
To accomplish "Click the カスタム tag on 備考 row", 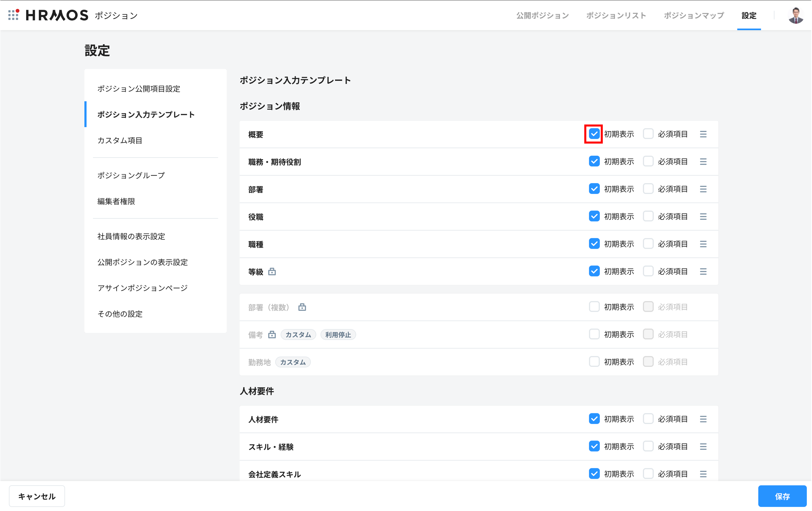I will [x=298, y=335].
